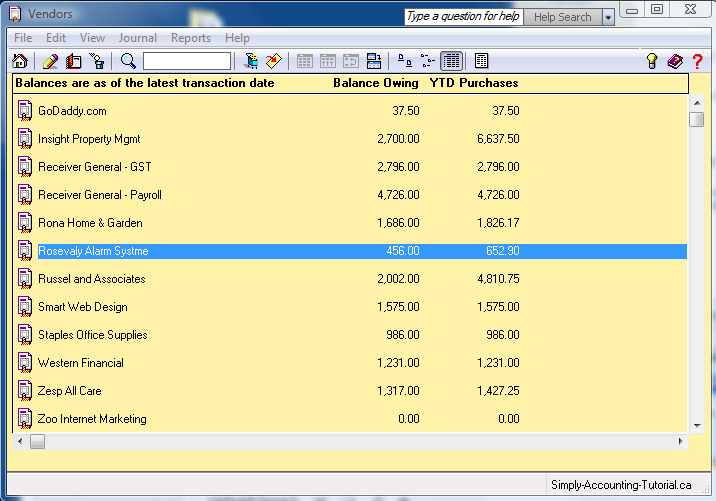Click the third greyed-out table with arrows icon

coord(351,61)
